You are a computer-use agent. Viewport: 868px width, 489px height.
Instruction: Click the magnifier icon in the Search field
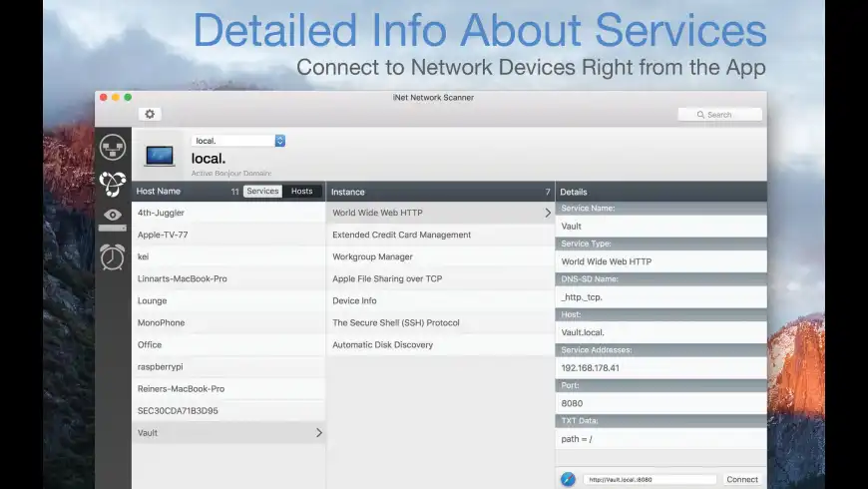pos(700,115)
